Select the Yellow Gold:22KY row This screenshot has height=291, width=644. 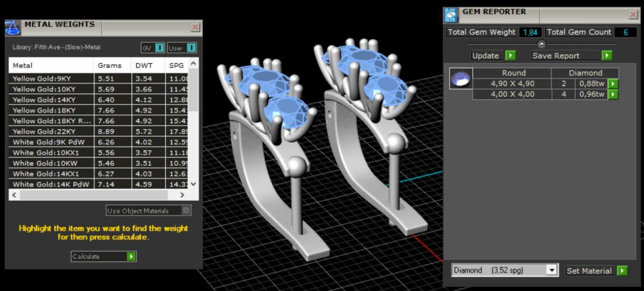[99, 132]
